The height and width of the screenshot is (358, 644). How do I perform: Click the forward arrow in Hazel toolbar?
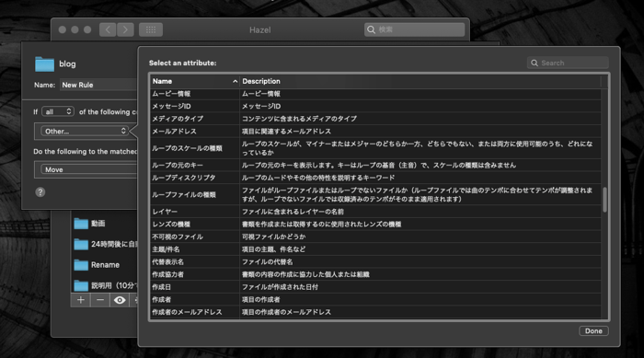(x=125, y=29)
